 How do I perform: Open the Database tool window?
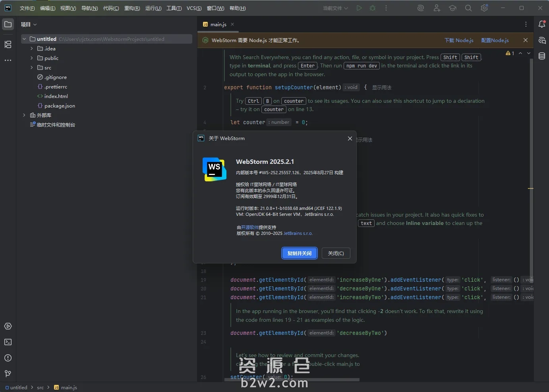(542, 56)
